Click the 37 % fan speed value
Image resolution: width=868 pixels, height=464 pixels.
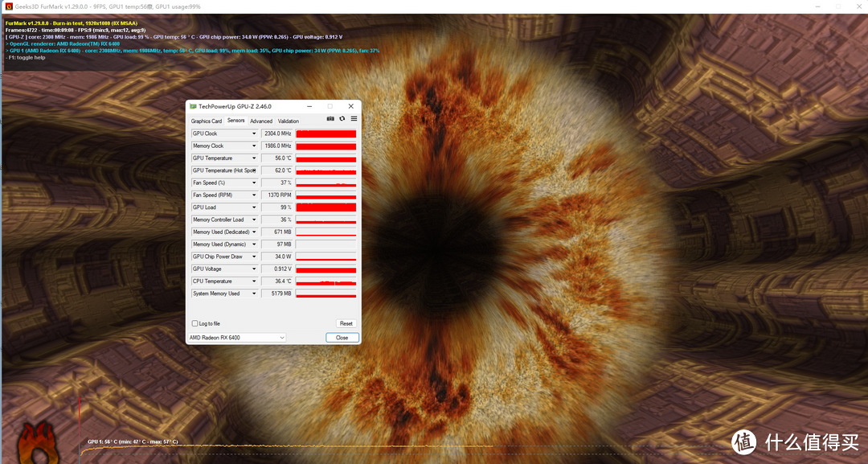point(276,183)
